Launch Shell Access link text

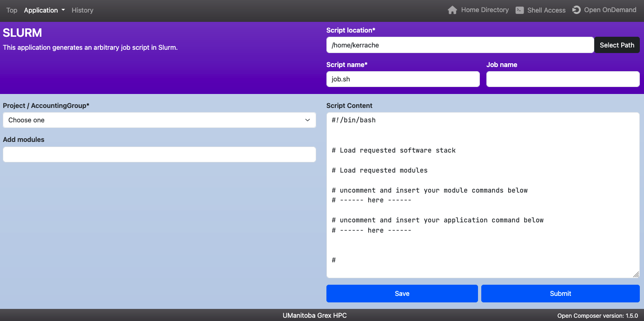click(546, 10)
